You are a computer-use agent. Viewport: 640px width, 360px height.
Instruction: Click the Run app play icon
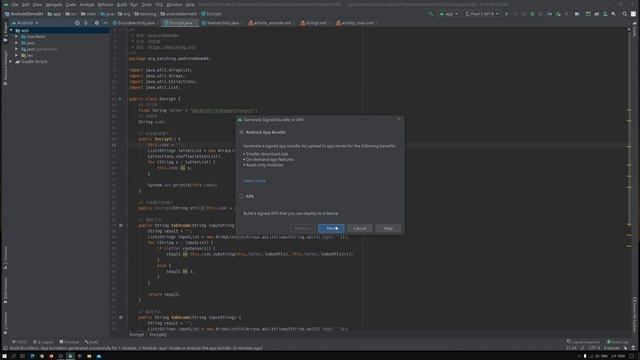(x=507, y=14)
